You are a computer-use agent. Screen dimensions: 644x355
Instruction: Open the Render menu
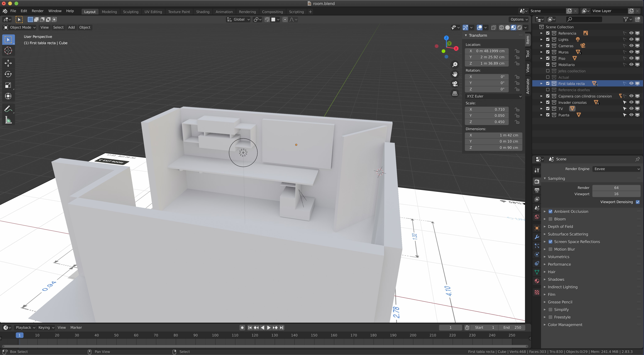click(x=38, y=11)
